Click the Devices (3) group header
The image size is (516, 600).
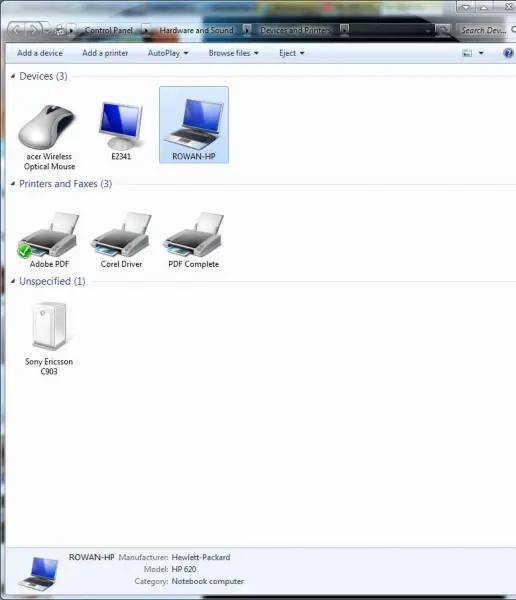click(43, 76)
